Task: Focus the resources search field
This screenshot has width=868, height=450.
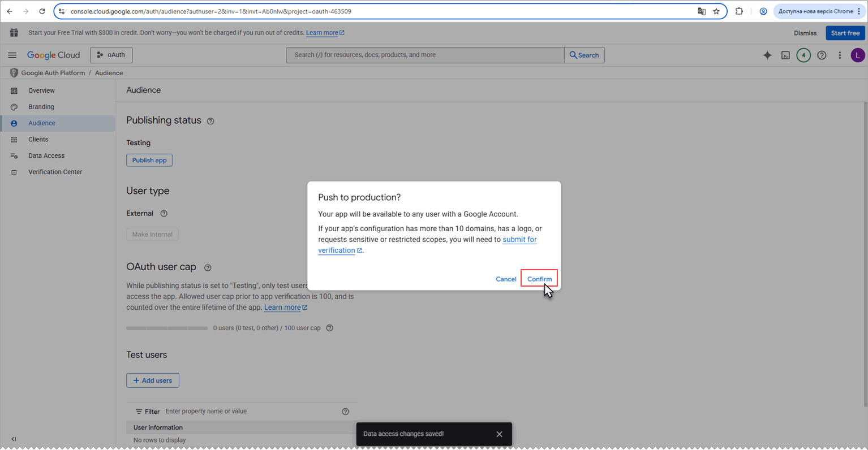Action: (x=426, y=55)
